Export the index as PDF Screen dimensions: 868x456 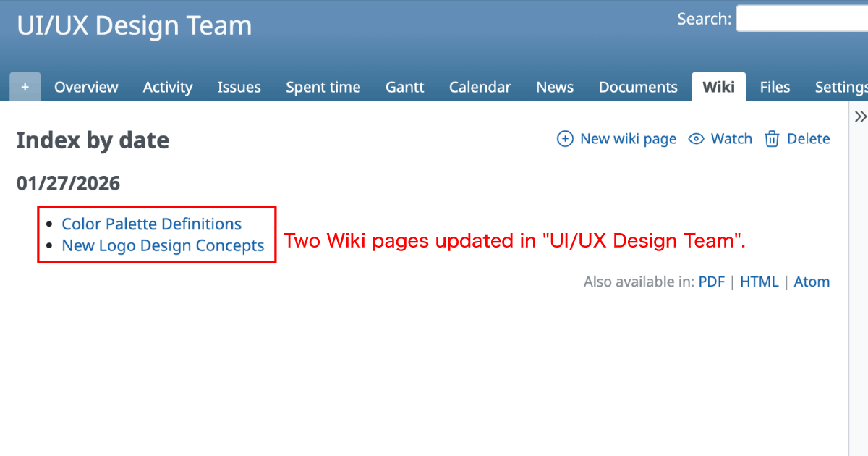pos(711,282)
